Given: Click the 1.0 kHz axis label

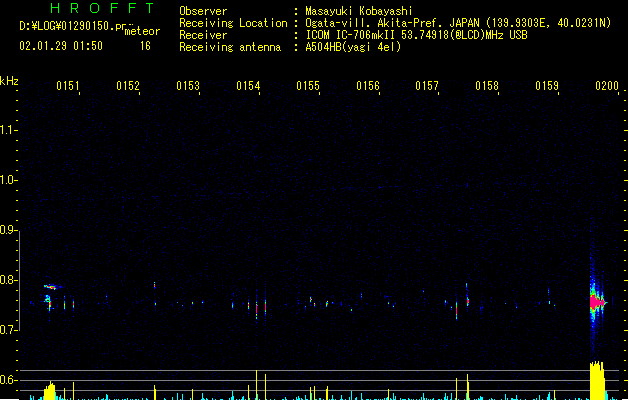Looking at the screenshot, I should (x=8, y=180).
